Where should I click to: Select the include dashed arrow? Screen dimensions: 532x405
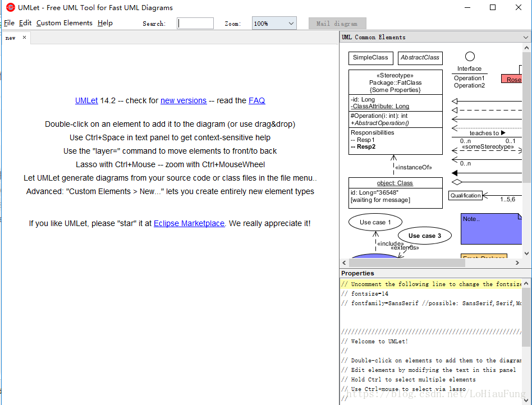(376, 241)
